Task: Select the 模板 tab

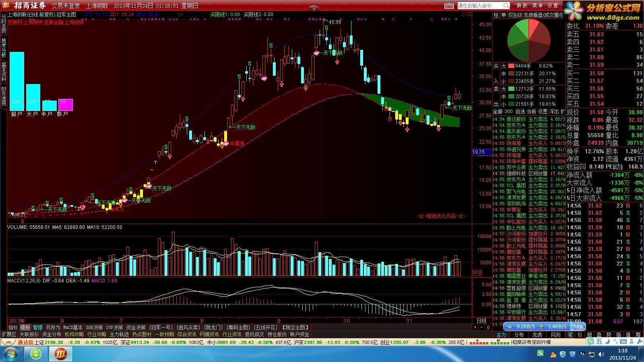Action: click(x=25, y=327)
